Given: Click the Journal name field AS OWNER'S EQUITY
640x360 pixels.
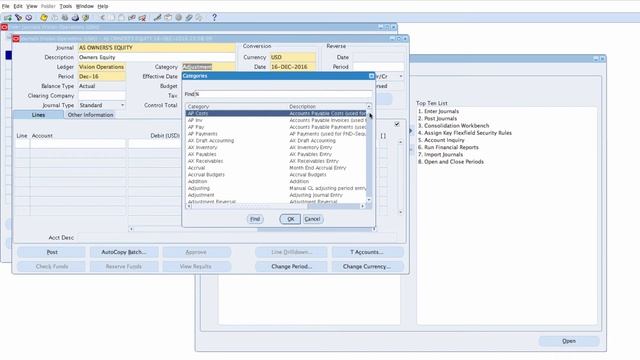Looking at the screenshot, I should click(x=156, y=48).
